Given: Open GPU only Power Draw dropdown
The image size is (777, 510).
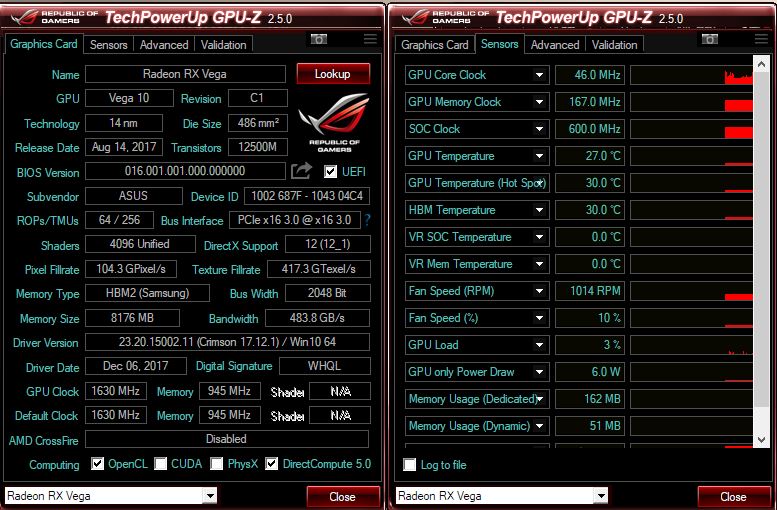Looking at the screenshot, I should [x=539, y=372].
